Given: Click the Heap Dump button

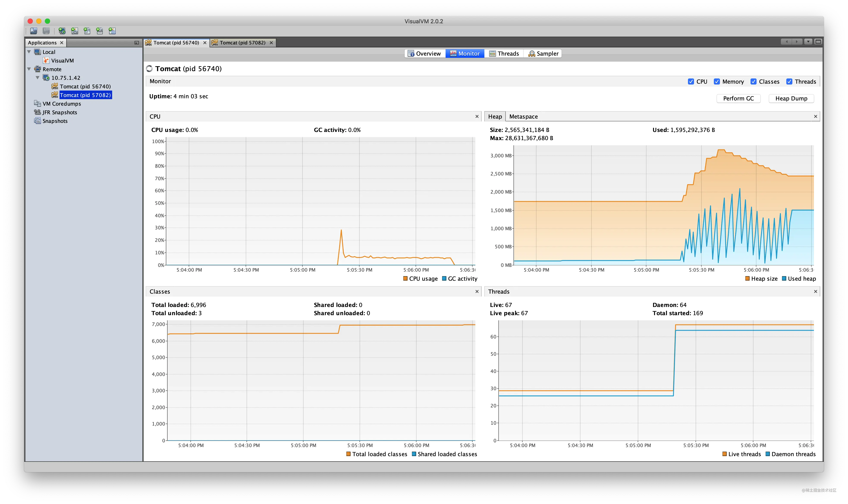Looking at the screenshot, I should tap(791, 99).
